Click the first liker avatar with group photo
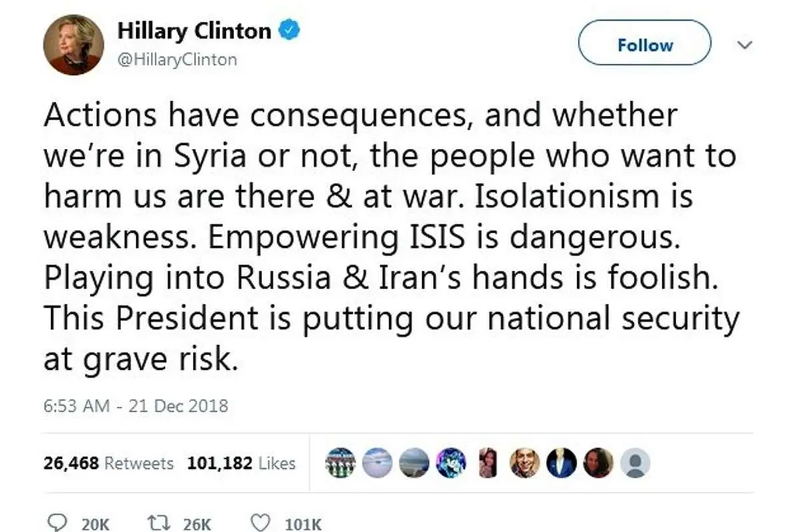 [341, 463]
